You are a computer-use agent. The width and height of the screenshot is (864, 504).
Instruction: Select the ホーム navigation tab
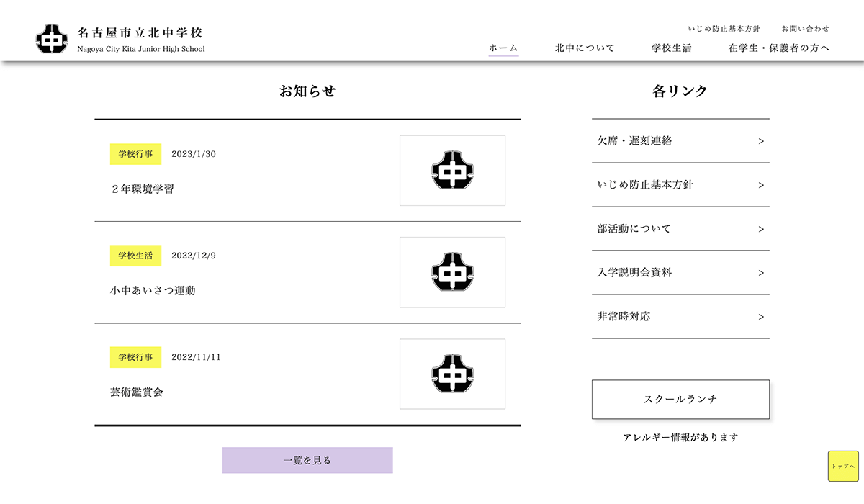pyautogui.click(x=503, y=48)
